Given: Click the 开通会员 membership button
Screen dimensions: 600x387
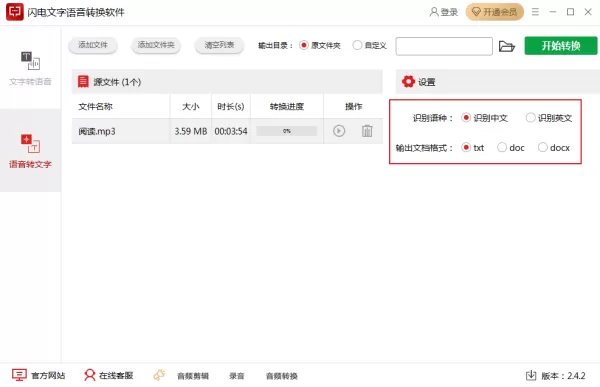Looking at the screenshot, I should point(494,12).
